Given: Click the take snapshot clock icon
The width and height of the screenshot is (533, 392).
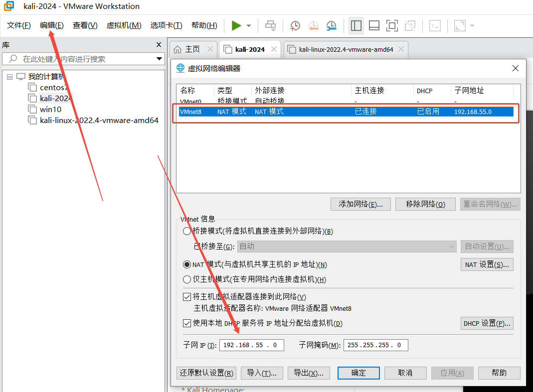Looking at the screenshot, I should [x=295, y=26].
